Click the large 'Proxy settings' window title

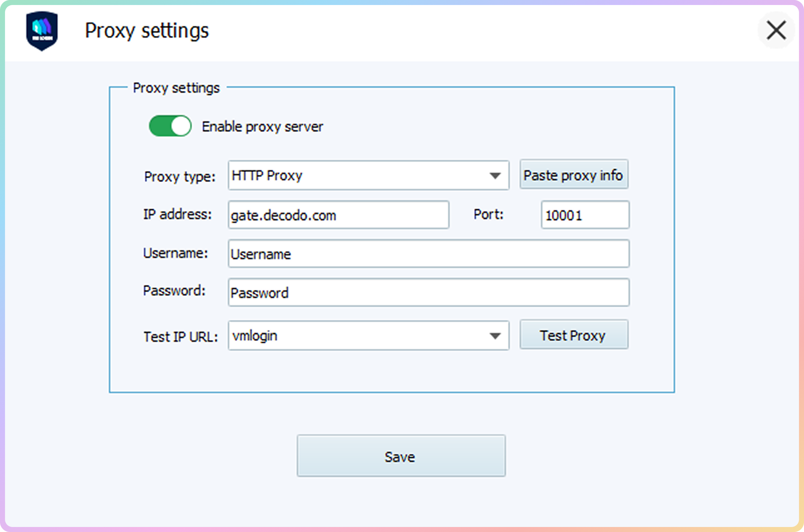pyautogui.click(x=147, y=31)
